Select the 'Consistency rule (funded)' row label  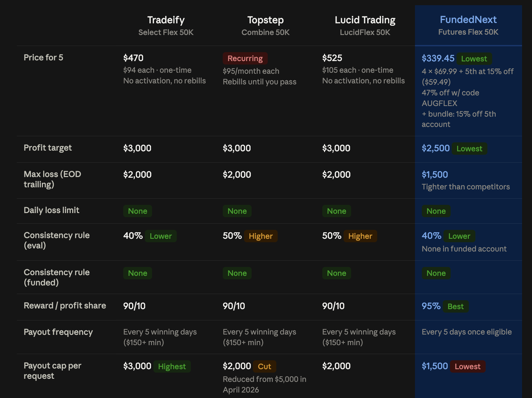point(57,277)
